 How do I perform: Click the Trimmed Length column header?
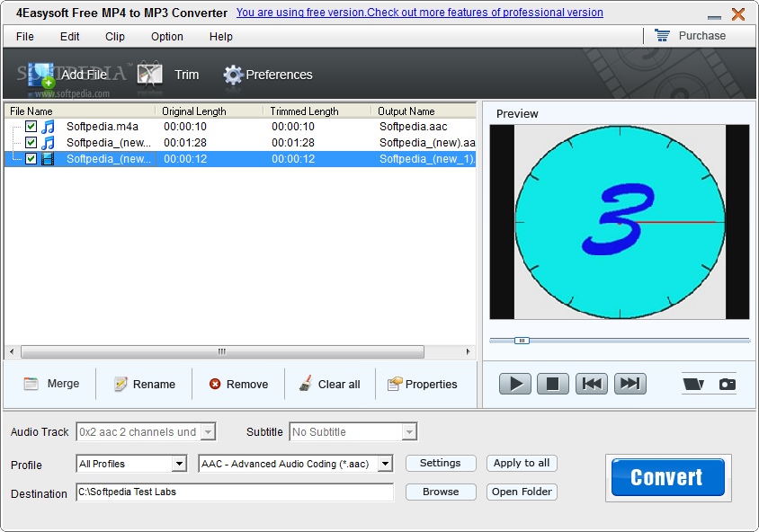[317, 111]
